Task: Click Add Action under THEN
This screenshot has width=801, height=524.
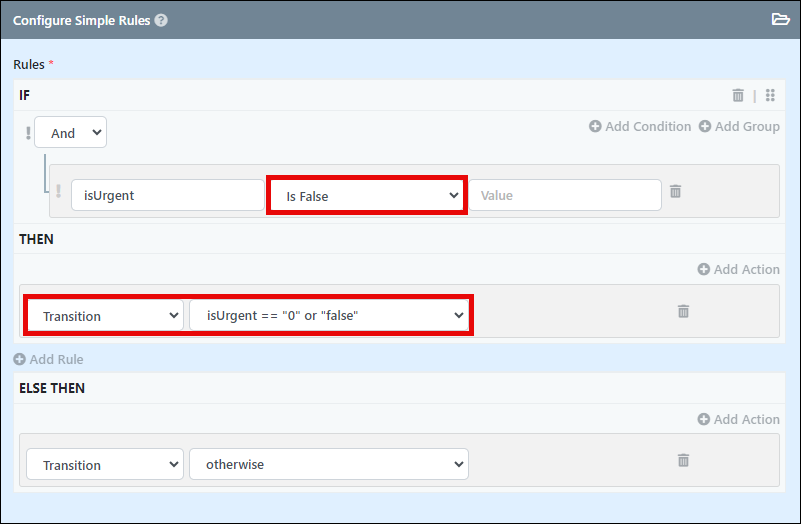Action: [738, 269]
